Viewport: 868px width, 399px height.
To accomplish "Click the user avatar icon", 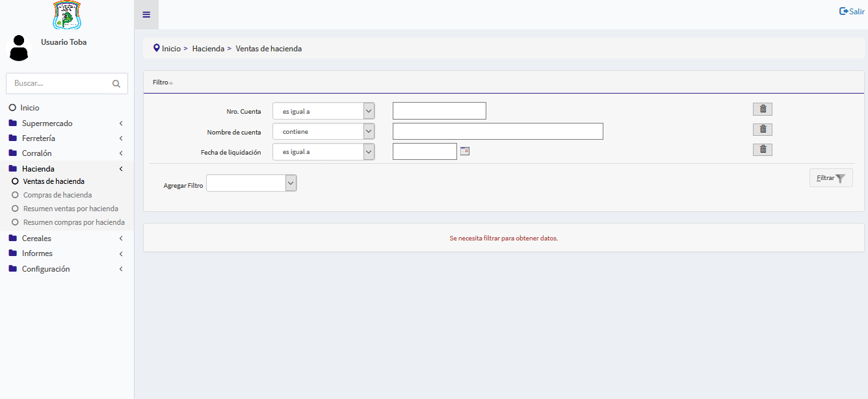I will (x=20, y=48).
